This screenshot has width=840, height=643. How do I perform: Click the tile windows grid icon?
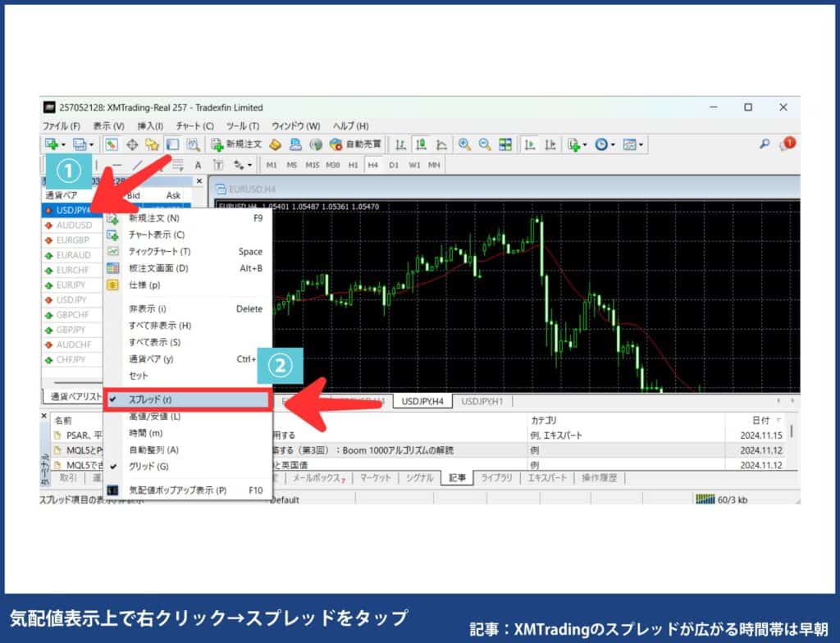point(504,145)
